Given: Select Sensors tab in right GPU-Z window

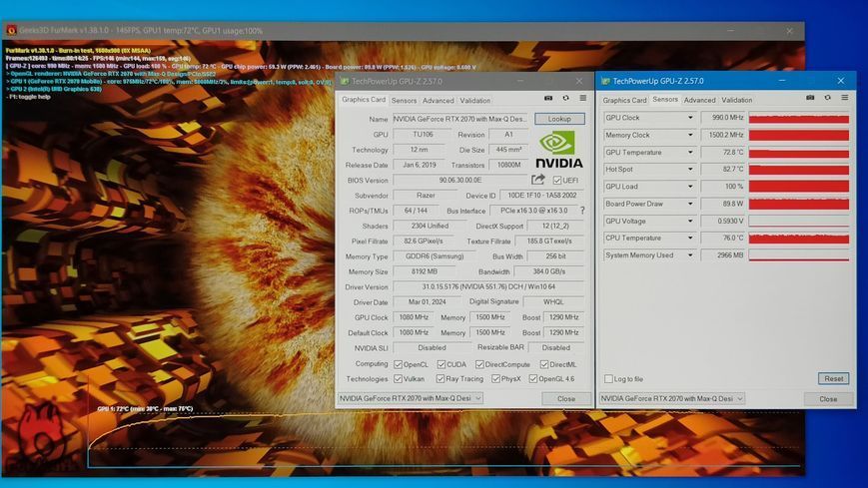Looking at the screenshot, I should pyautogui.click(x=665, y=99).
